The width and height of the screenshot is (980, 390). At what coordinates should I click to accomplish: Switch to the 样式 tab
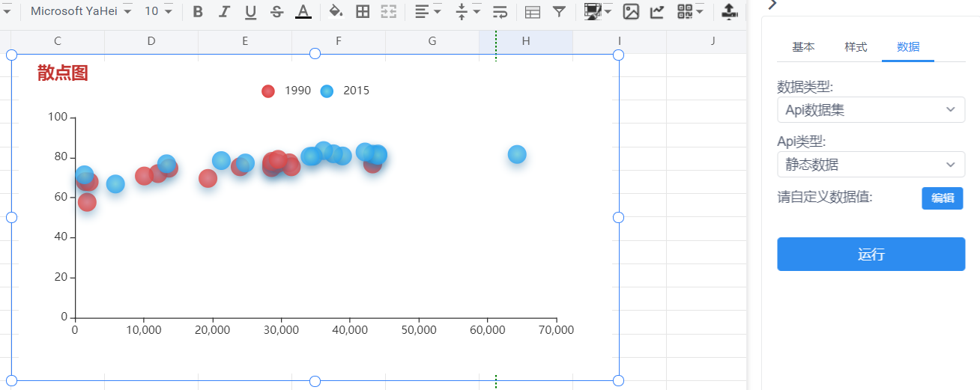[856, 46]
